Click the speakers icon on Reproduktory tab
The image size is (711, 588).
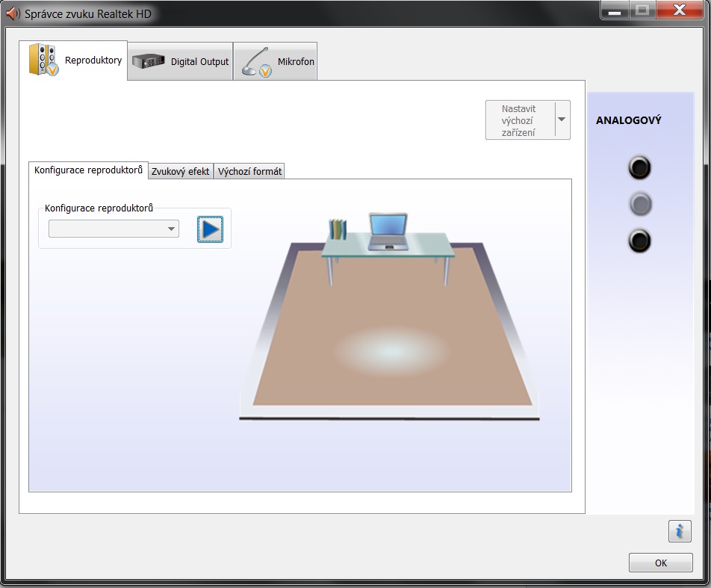pyautogui.click(x=43, y=60)
